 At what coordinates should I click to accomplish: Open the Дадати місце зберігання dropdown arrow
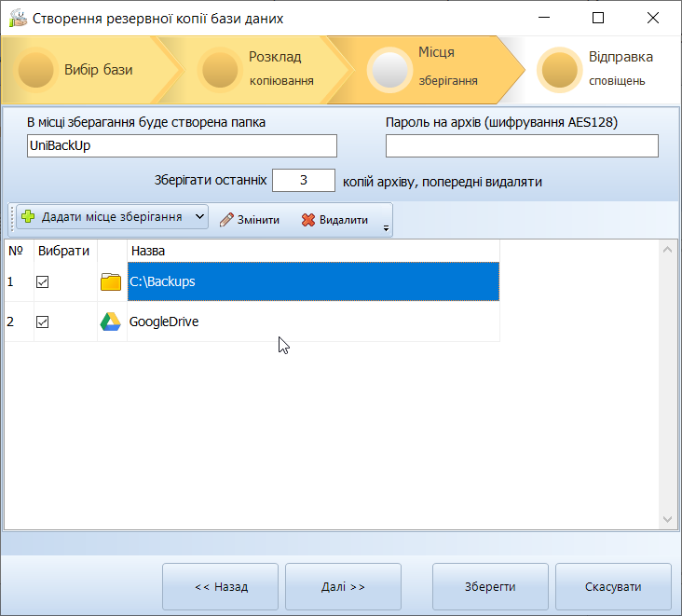tap(199, 216)
